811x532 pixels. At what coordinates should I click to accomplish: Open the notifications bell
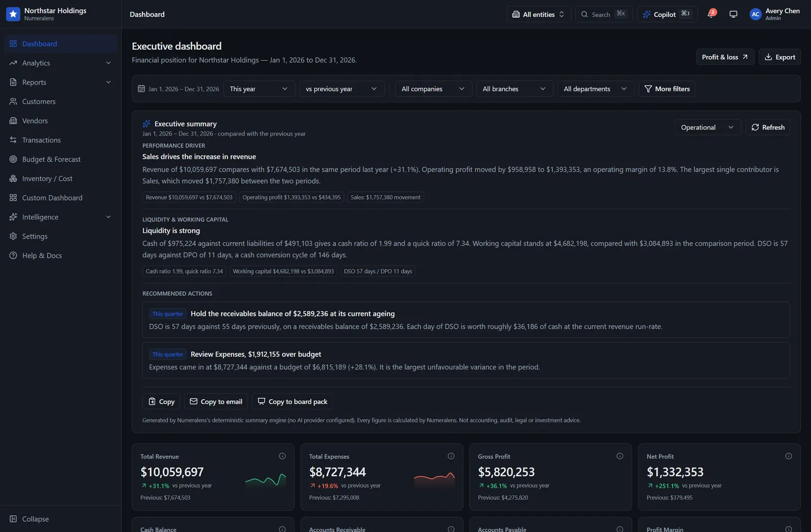click(711, 14)
